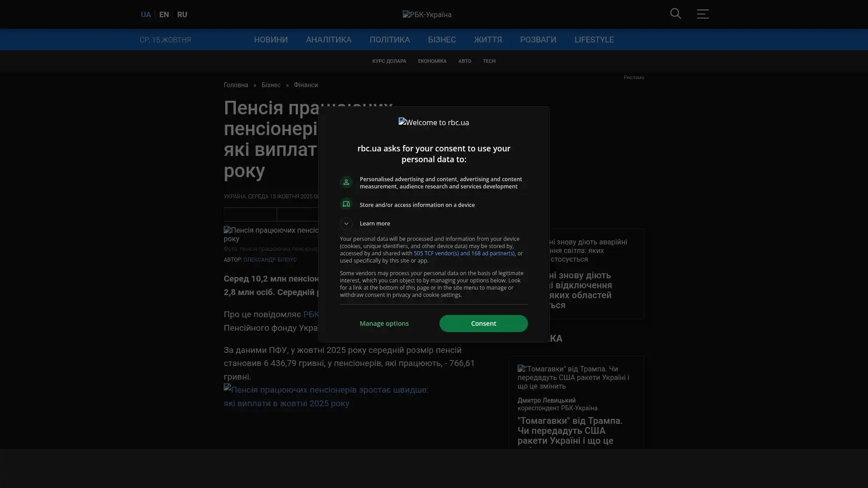Click the Фінанси breadcrumb link
The height and width of the screenshot is (488, 868).
[306, 85]
